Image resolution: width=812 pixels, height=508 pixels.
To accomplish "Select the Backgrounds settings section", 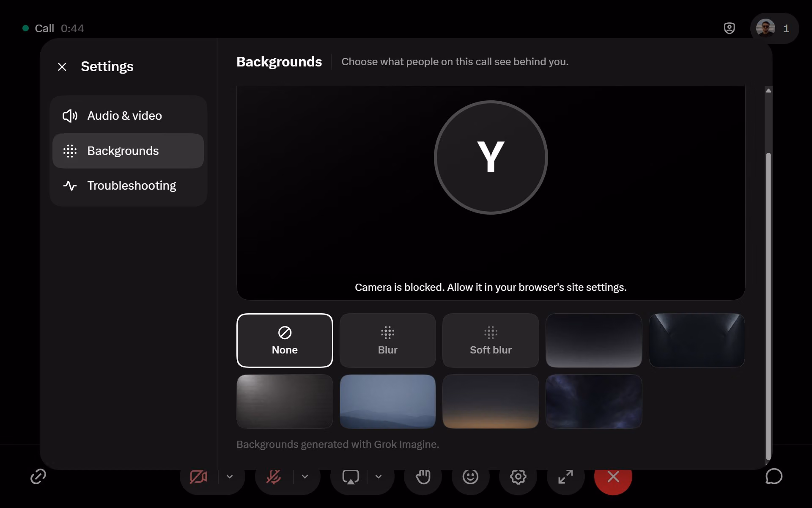I will pos(128,151).
